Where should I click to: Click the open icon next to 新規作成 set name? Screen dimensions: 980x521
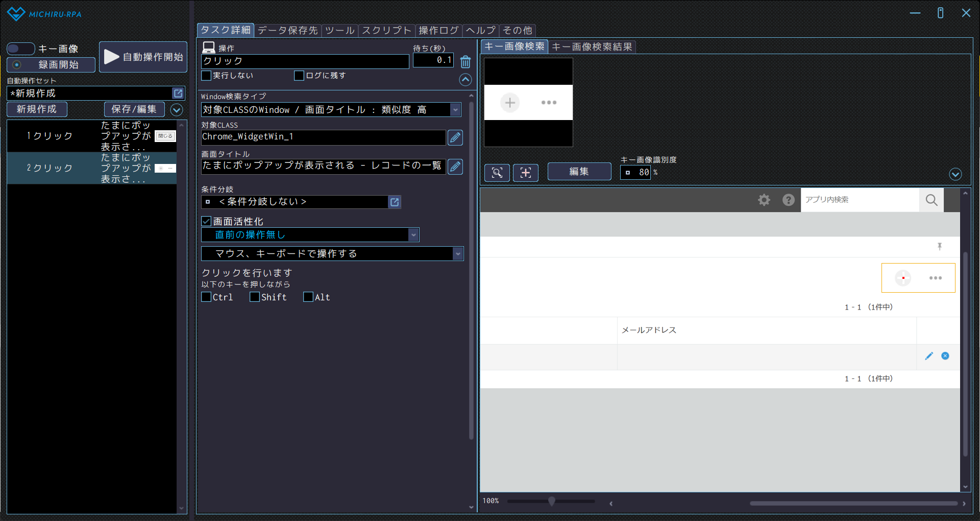coord(178,93)
